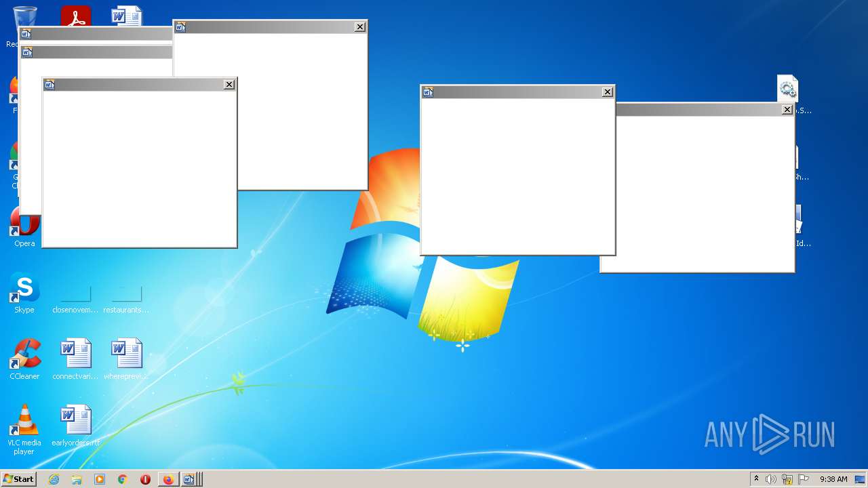This screenshot has height=488, width=868.
Task: Click title bar of window over Windows logo
Action: pyautogui.click(x=517, y=92)
